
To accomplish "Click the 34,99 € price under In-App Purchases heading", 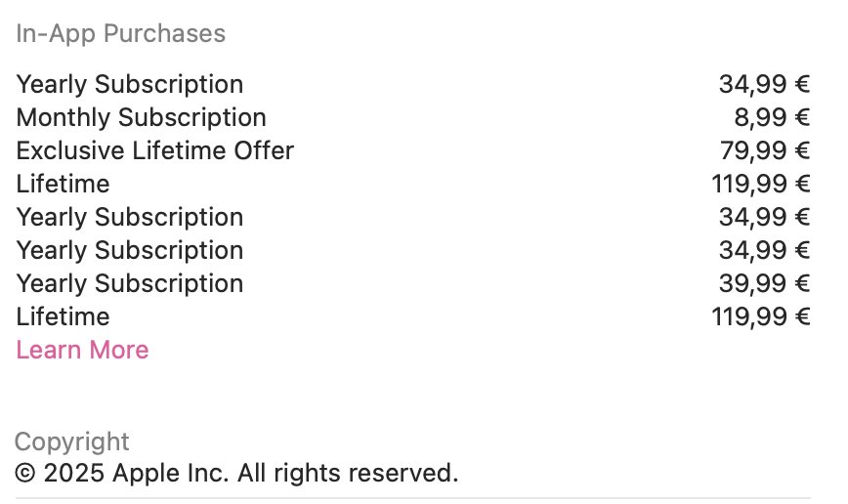I will [764, 85].
